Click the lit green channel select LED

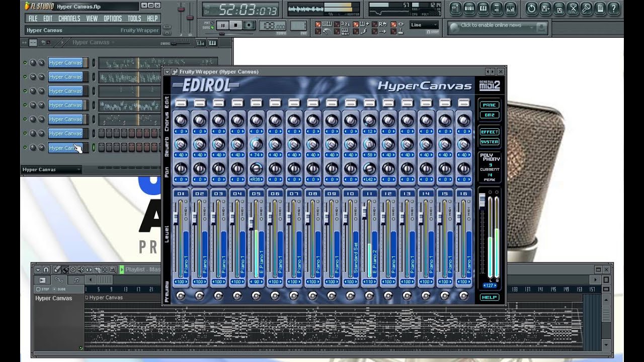[94, 147]
